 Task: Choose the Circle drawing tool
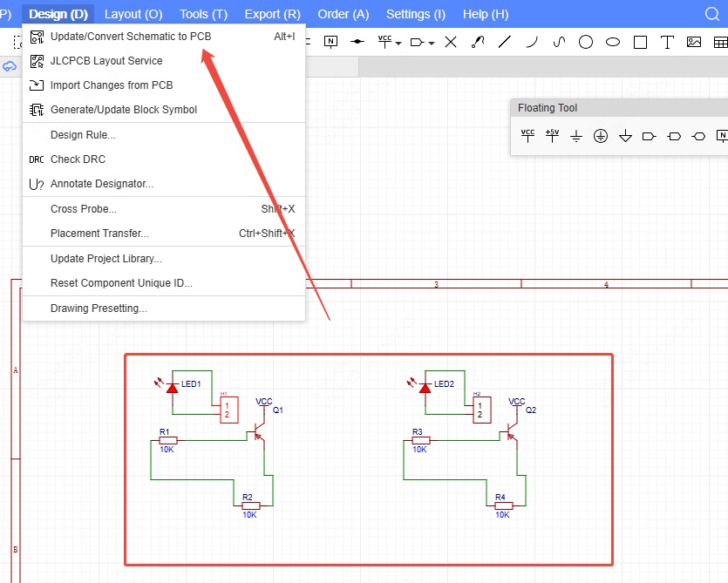tap(586, 42)
